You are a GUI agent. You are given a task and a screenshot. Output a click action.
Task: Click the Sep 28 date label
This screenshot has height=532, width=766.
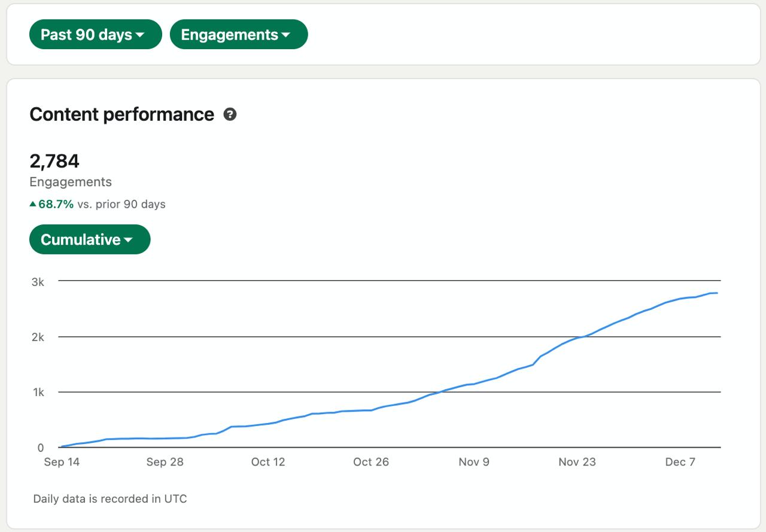click(165, 462)
